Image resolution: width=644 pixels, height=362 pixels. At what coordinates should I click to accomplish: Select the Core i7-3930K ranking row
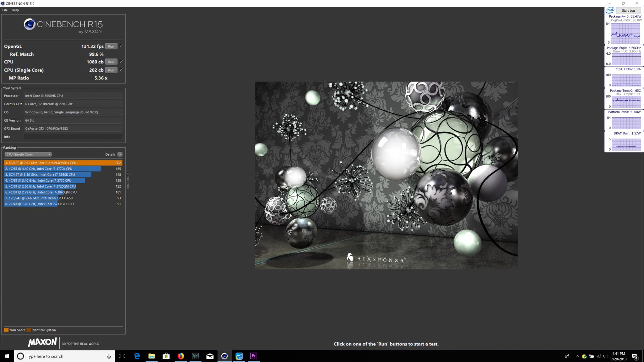click(x=63, y=175)
